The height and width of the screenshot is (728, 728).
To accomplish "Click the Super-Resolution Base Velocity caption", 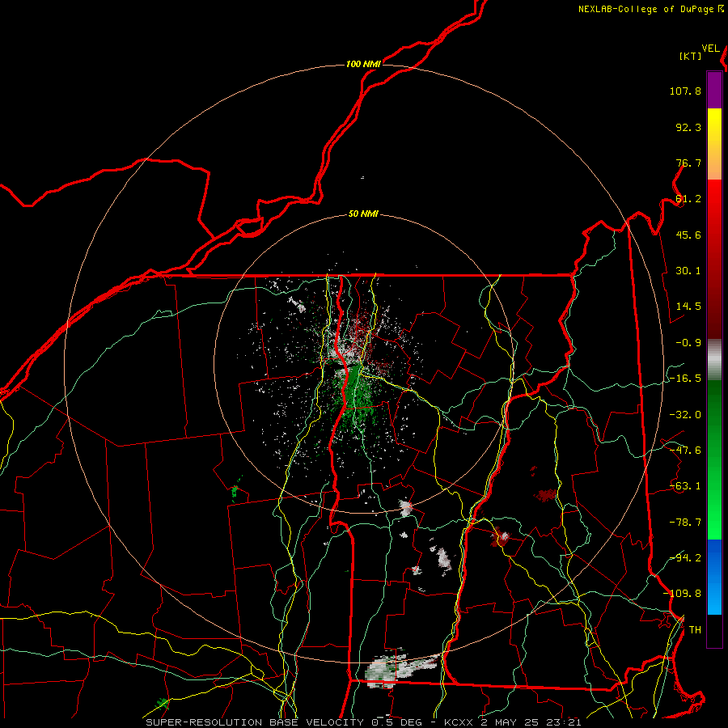I will point(363,722).
